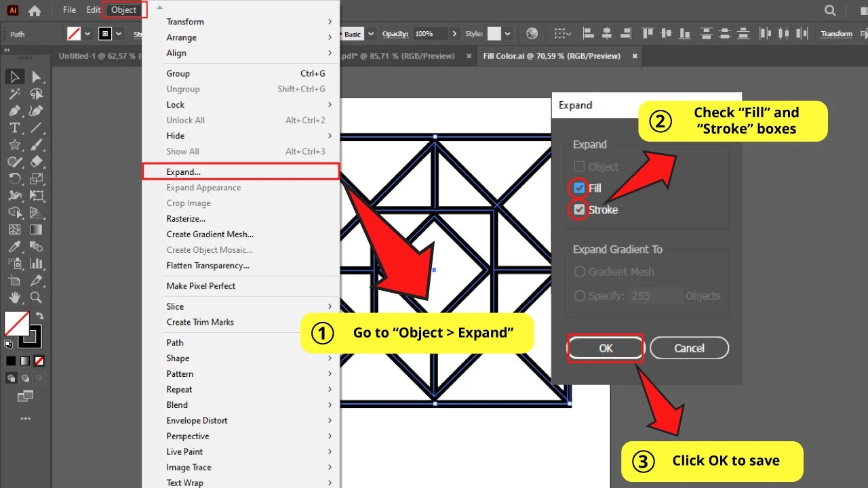
Task: Uncheck the Stroke checkbox
Action: pos(579,209)
